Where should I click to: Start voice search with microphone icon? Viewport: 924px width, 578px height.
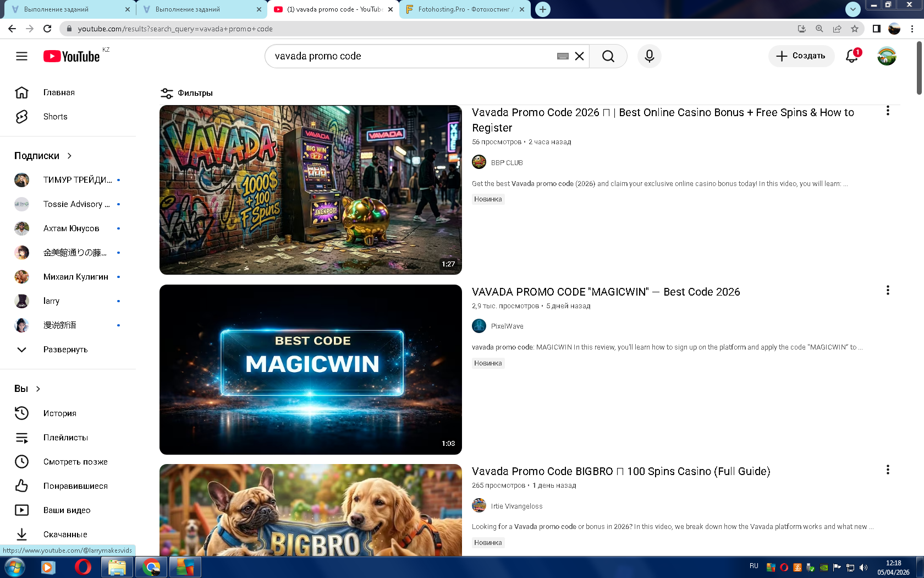[649, 56]
